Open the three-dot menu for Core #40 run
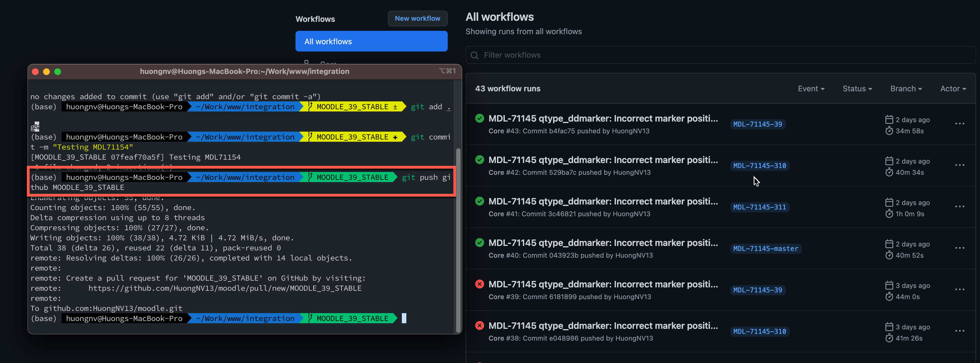The width and height of the screenshot is (980, 363). tap(960, 248)
